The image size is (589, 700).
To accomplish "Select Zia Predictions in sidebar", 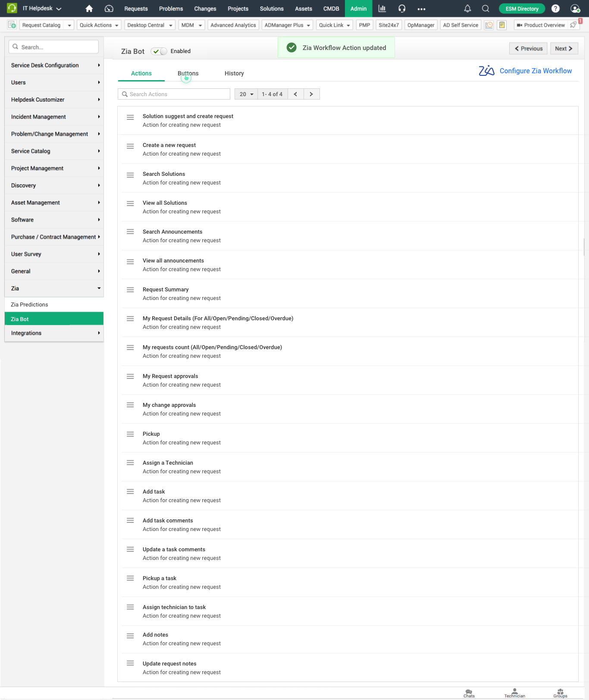I will tap(54, 305).
